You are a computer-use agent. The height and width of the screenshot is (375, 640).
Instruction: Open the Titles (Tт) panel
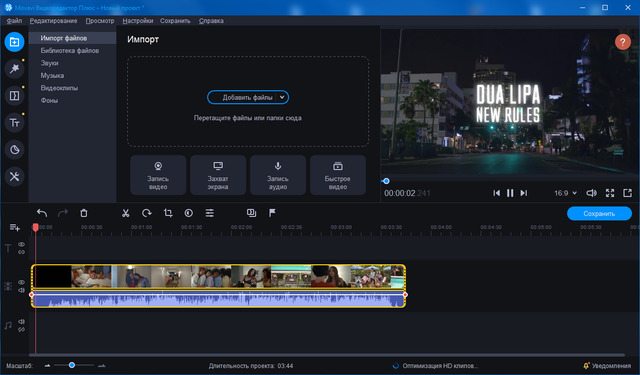(x=14, y=122)
